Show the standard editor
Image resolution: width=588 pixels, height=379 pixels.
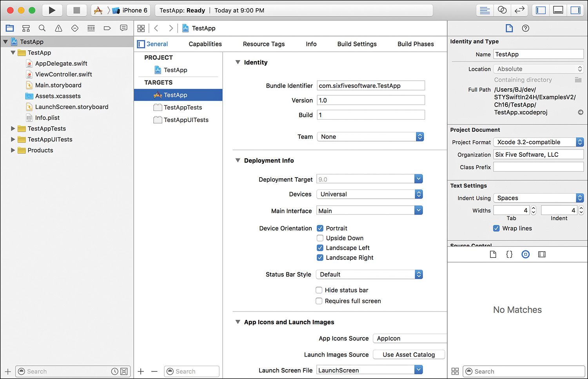(x=485, y=10)
